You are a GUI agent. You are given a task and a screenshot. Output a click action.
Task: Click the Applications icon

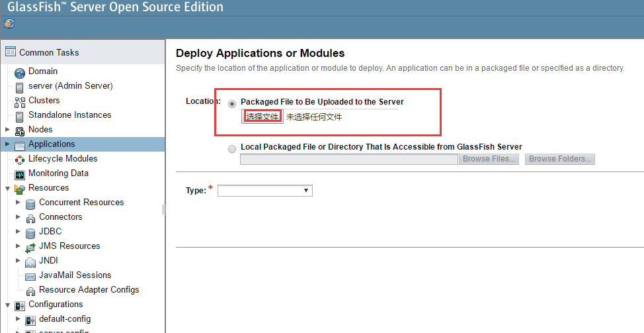point(20,146)
